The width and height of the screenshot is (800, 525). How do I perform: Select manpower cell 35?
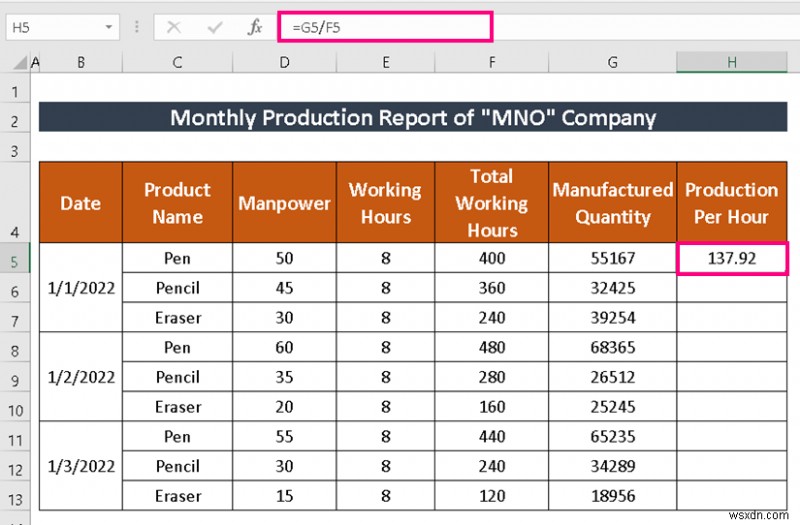click(x=284, y=377)
